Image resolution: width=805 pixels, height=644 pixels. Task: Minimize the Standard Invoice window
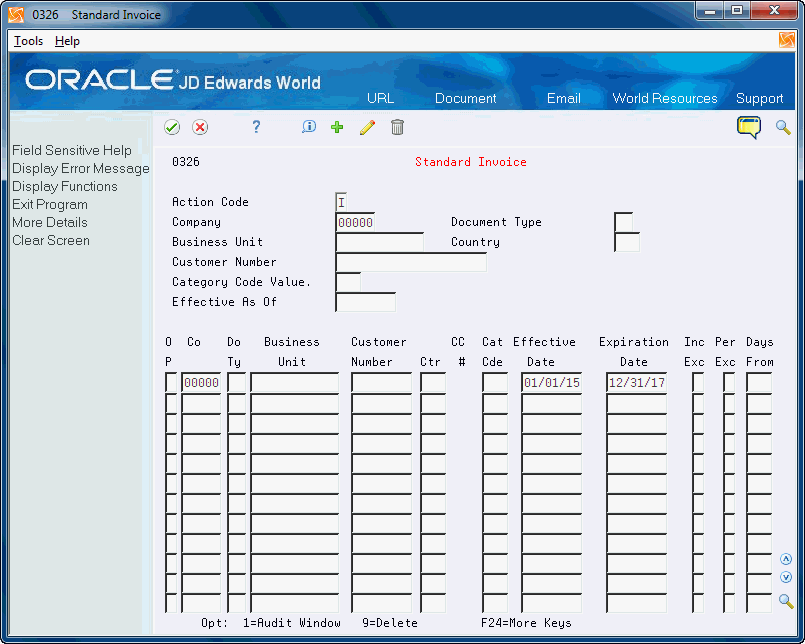pos(710,11)
